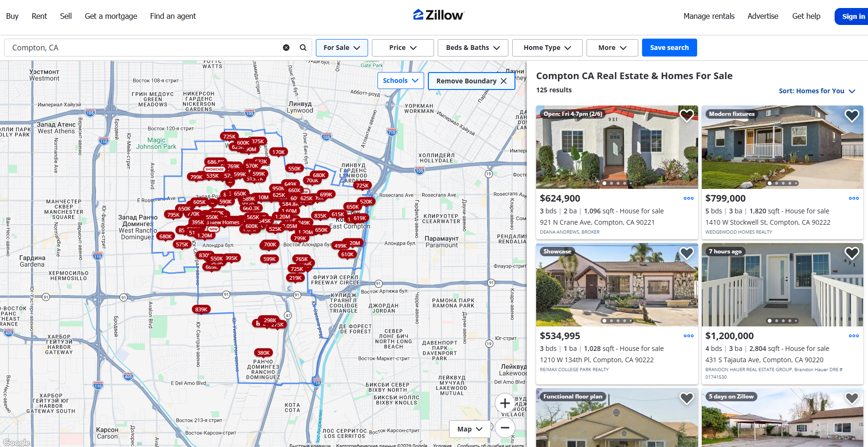The width and height of the screenshot is (868, 447).
Task: Open the Rent menu
Action: point(40,16)
